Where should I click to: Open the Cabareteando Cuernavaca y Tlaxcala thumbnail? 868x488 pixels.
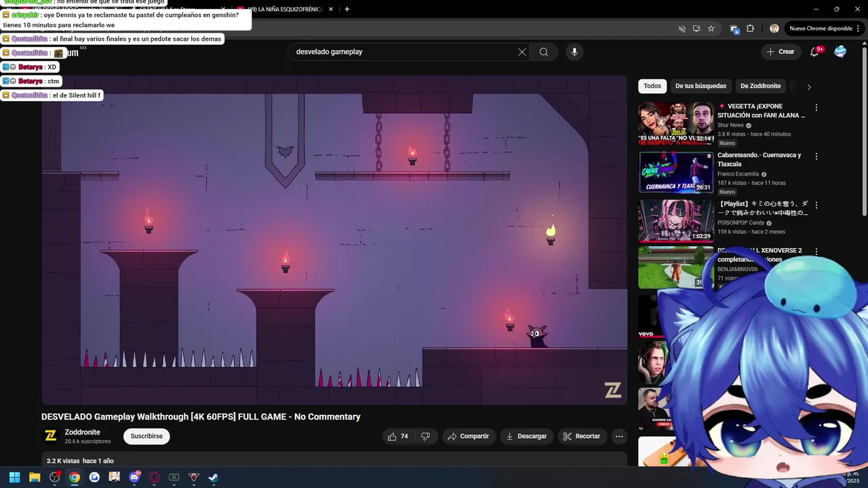pos(675,172)
